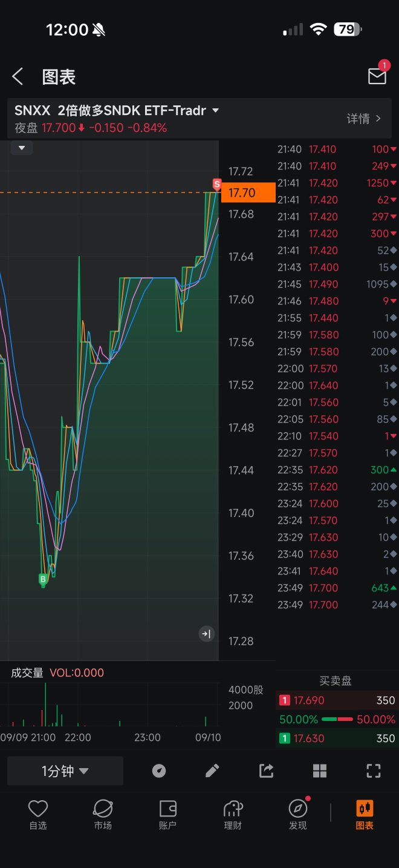Tap the 夜盘 17.700 price line
The image size is (399, 868).
click(91, 128)
